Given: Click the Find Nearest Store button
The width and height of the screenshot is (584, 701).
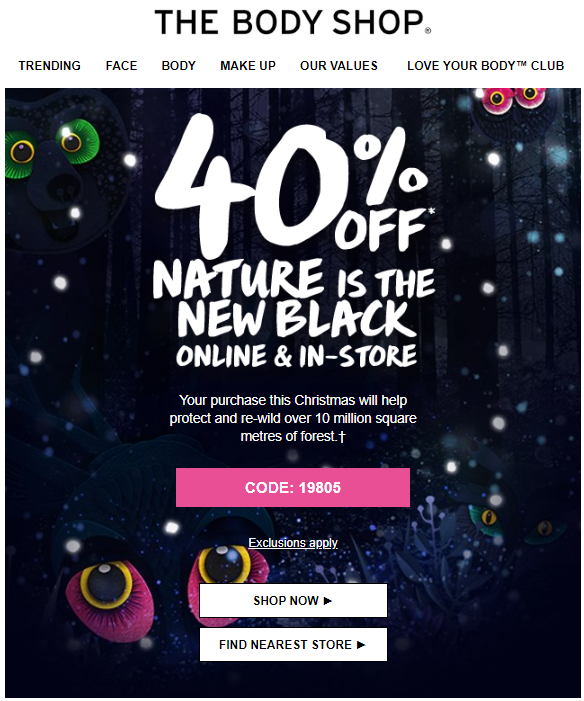Looking at the screenshot, I should (x=293, y=645).
